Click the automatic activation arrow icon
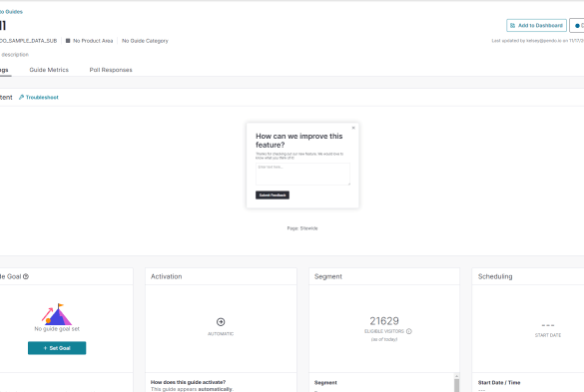Viewport: 584px width, 392px height. [x=221, y=321]
